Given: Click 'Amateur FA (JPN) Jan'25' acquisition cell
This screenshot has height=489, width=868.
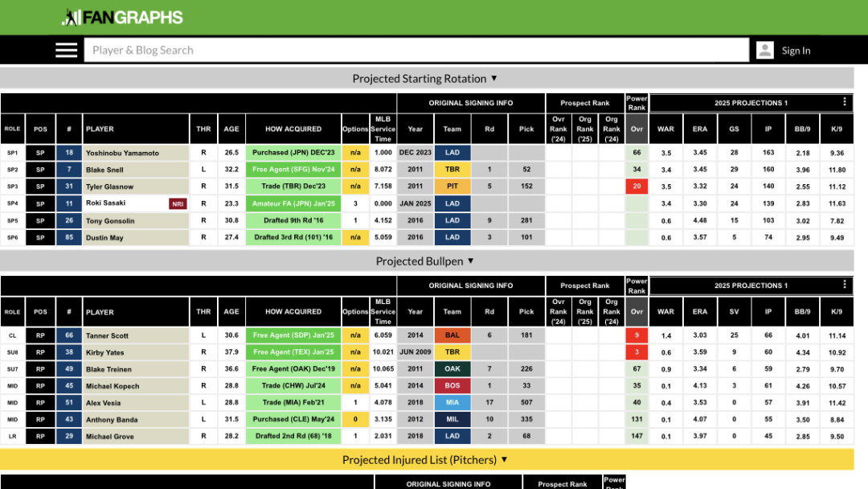Looking at the screenshot, I should pos(293,203).
